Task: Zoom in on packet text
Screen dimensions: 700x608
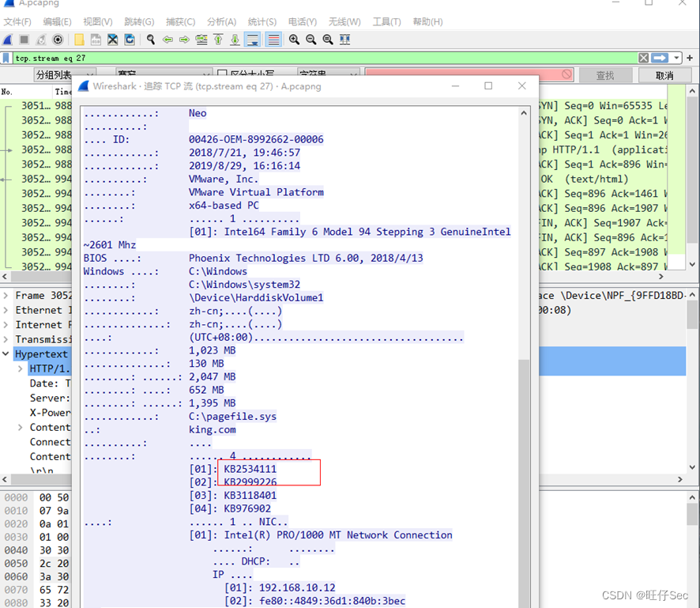Action: click(294, 40)
